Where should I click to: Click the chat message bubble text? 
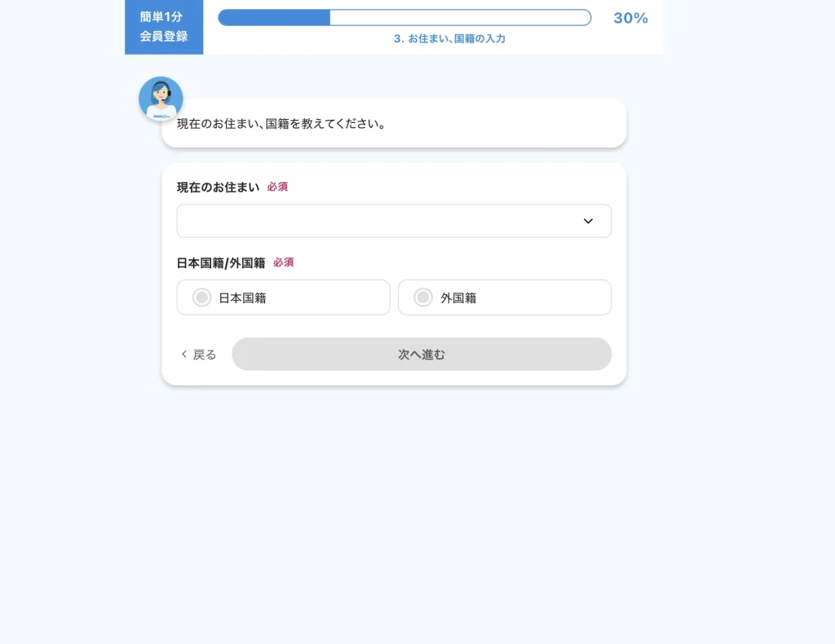click(x=281, y=124)
